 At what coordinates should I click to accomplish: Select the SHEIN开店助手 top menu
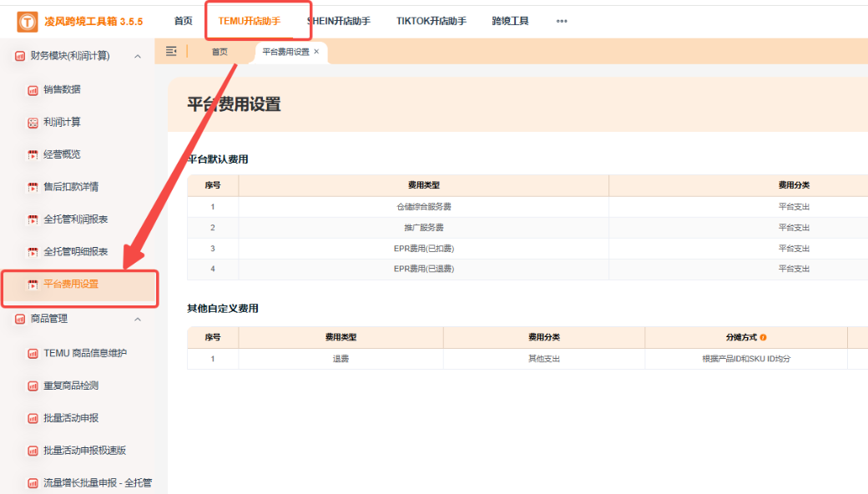pos(339,21)
